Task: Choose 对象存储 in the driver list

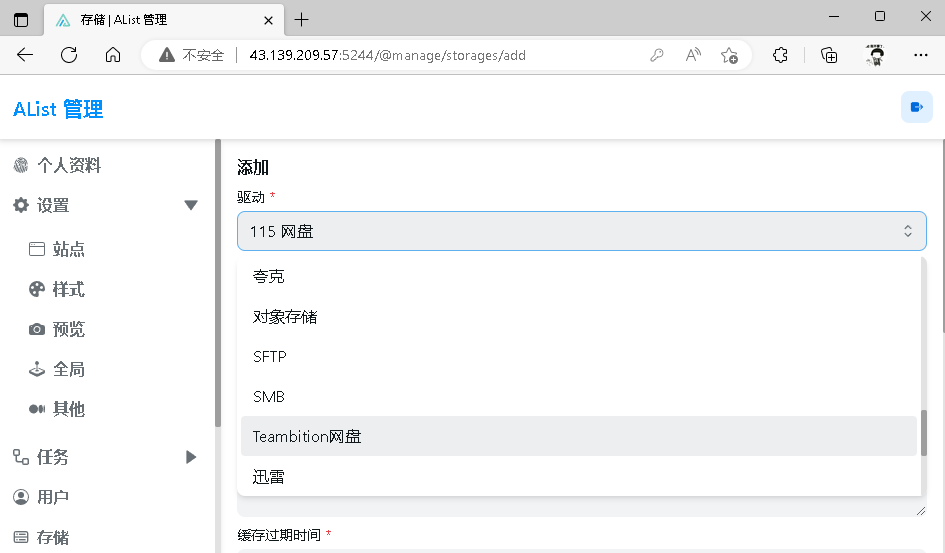Action: (x=285, y=316)
